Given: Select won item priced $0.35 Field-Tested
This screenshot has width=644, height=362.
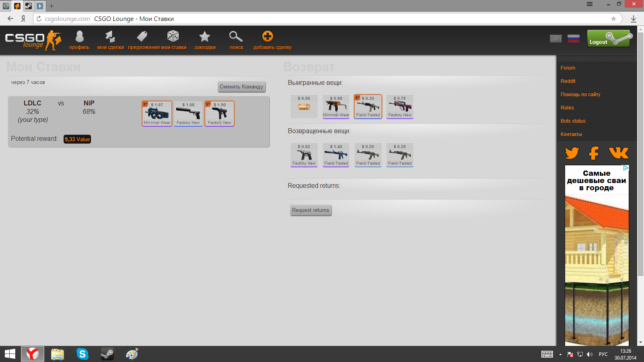Looking at the screenshot, I should coord(368,107).
